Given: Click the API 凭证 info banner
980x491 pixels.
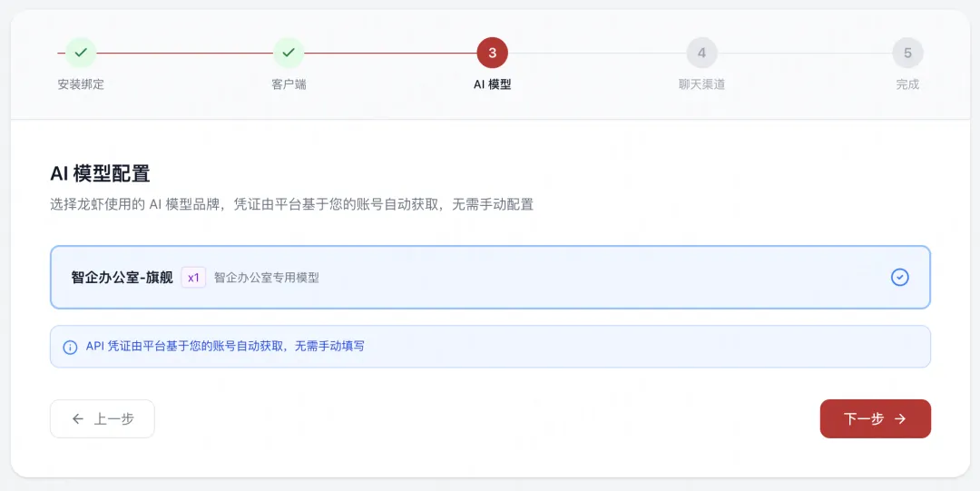Looking at the screenshot, I should 490,347.
